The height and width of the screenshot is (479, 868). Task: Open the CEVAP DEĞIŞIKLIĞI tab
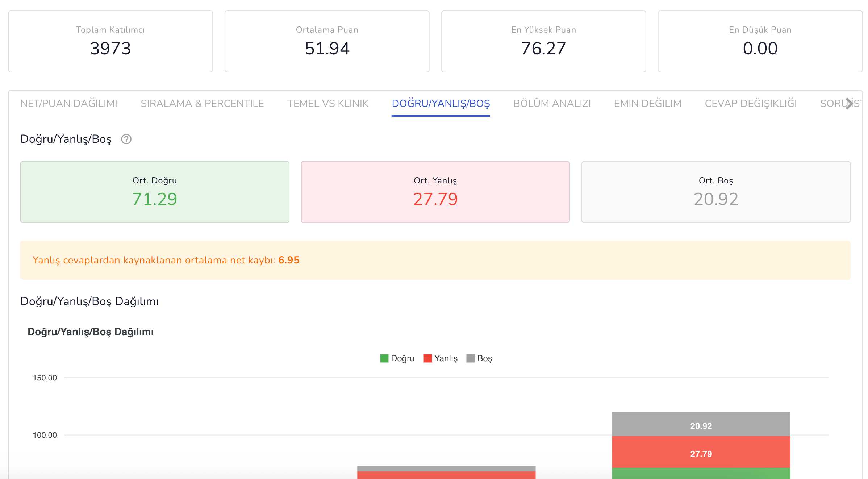coord(751,104)
